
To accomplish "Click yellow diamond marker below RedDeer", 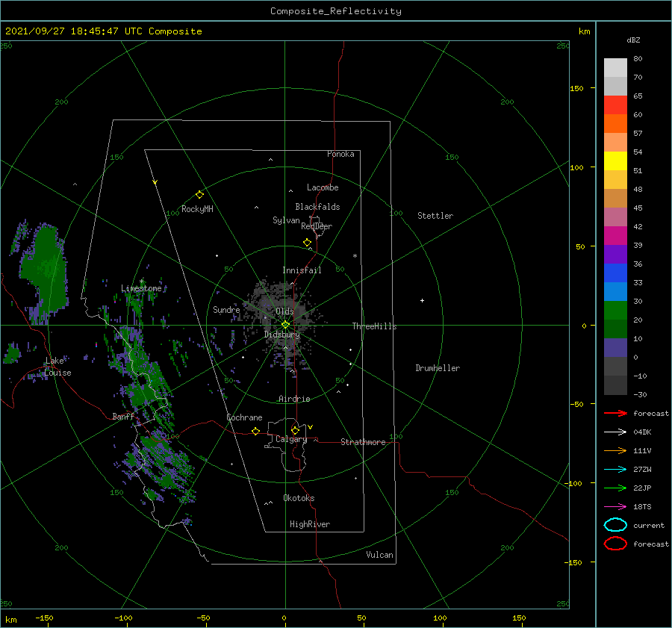I will click(x=307, y=243).
